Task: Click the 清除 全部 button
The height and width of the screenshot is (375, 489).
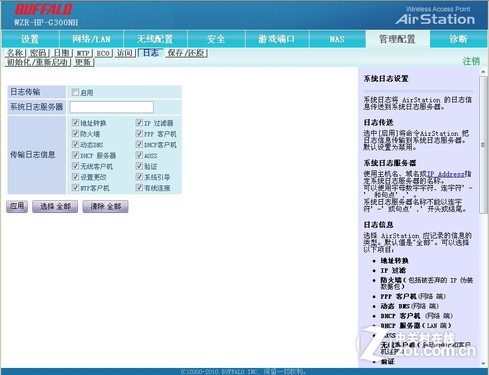Action: [x=105, y=206]
